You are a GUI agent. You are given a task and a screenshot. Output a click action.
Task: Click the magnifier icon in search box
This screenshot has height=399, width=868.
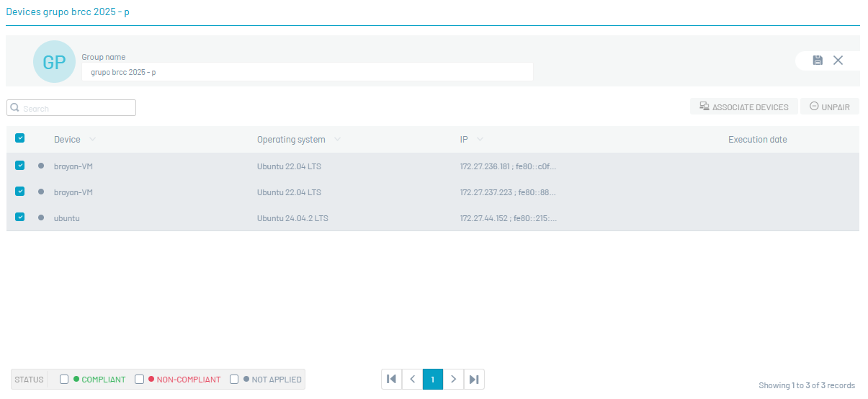(x=14, y=108)
